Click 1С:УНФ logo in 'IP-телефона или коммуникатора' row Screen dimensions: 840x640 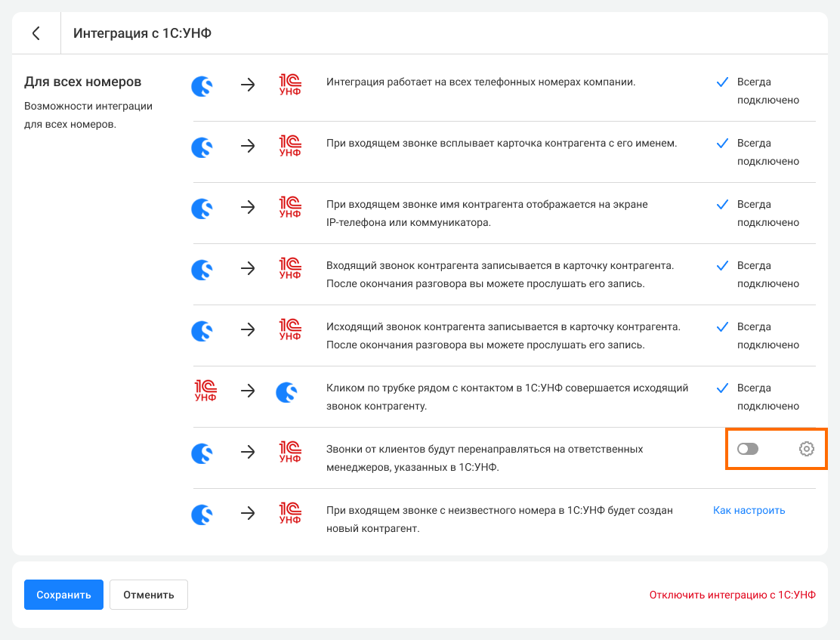point(290,207)
